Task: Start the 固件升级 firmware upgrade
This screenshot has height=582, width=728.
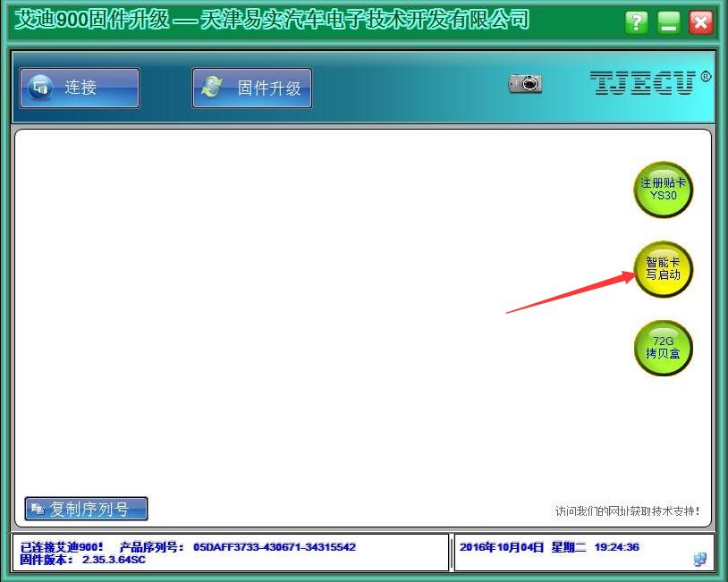Action: click(x=252, y=88)
